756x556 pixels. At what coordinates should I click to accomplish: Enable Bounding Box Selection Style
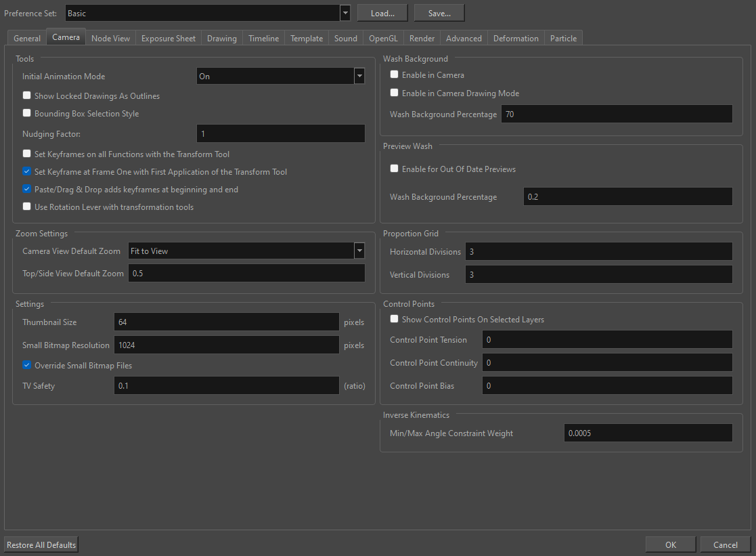point(26,114)
